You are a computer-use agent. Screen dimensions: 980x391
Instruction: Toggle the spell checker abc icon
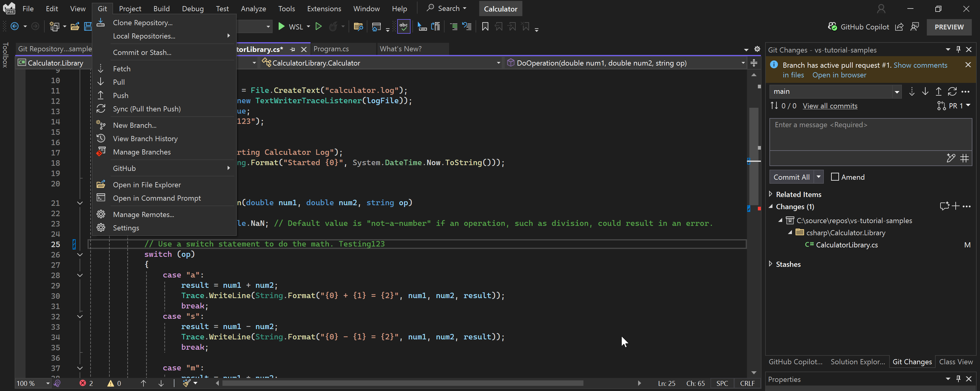[404, 26]
